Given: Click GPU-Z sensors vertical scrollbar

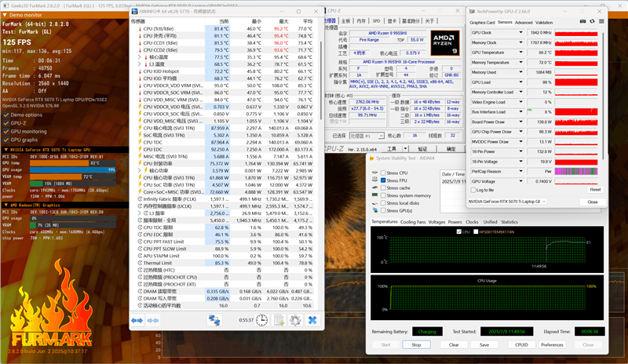Looking at the screenshot, I should point(603,96).
